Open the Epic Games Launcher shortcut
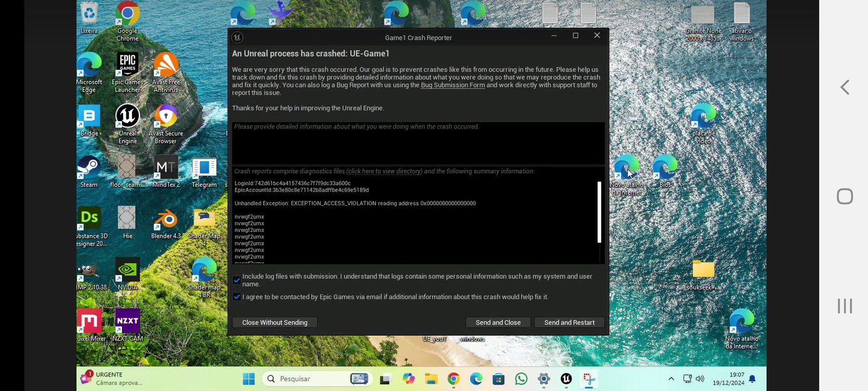The width and height of the screenshot is (868, 391). (127, 72)
